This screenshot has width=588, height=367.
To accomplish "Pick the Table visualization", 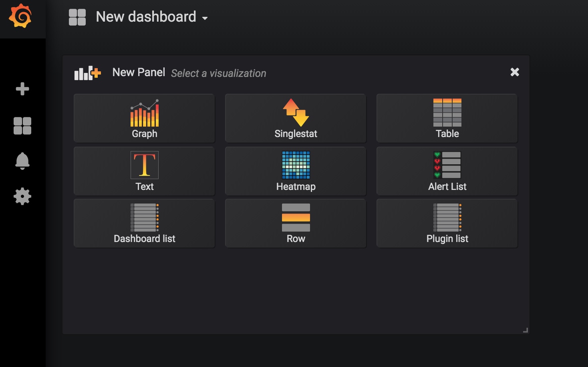I will pos(447,118).
